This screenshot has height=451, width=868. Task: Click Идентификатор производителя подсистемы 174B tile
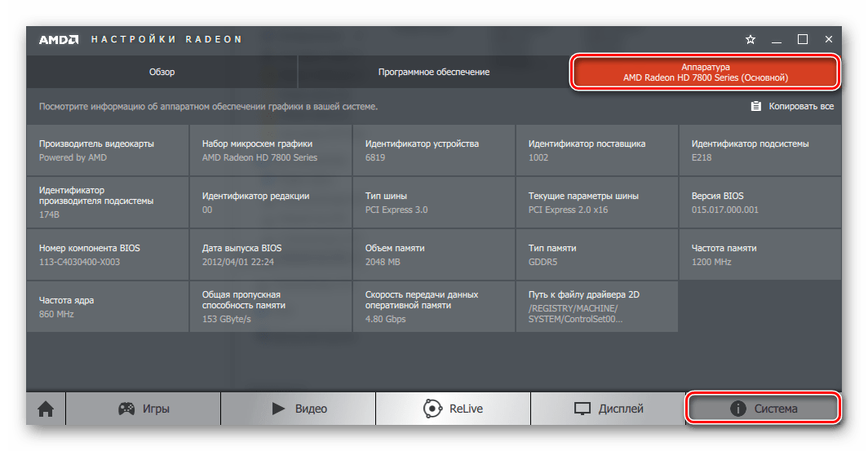pos(108,202)
